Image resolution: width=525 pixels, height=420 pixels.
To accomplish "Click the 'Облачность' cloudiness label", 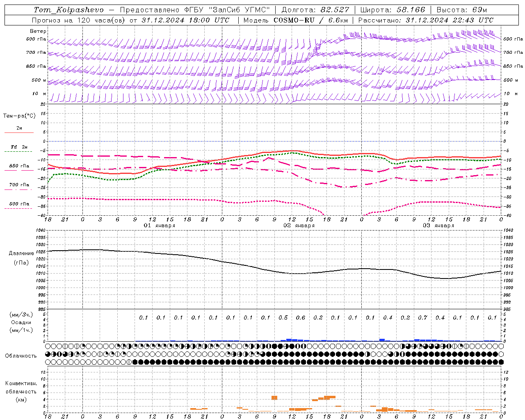I will 21,356.
